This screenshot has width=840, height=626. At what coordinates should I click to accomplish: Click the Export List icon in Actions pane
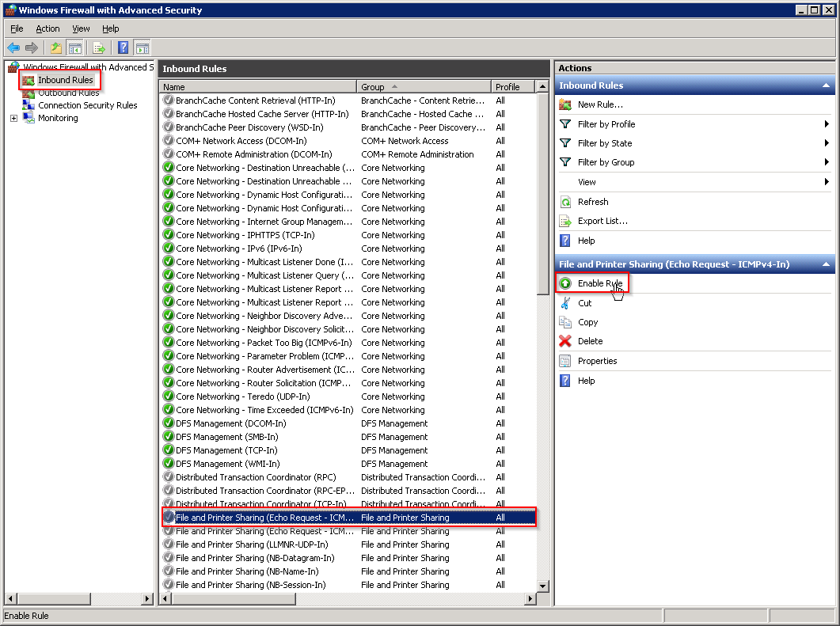(565, 221)
